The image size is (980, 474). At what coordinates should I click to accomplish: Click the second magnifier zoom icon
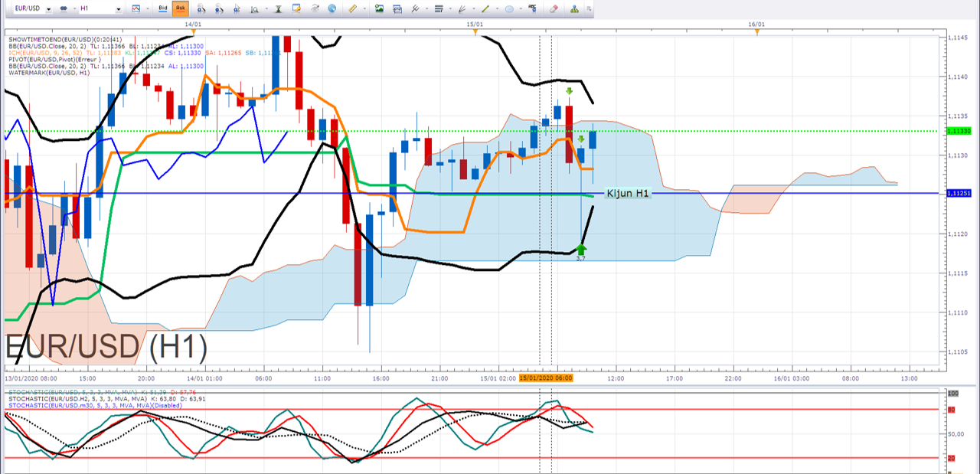tap(220, 8)
